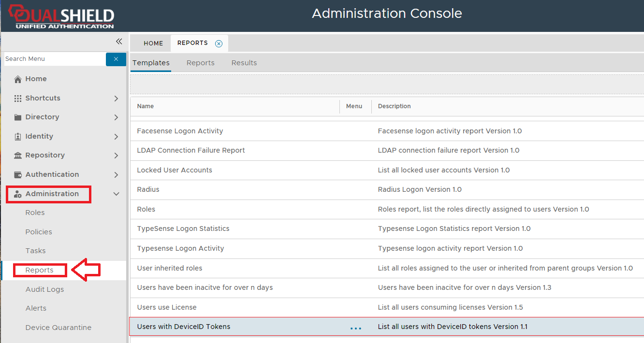This screenshot has height=343, width=644.
Task: Clear the menu search with X button
Action: (x=116, y=59)
